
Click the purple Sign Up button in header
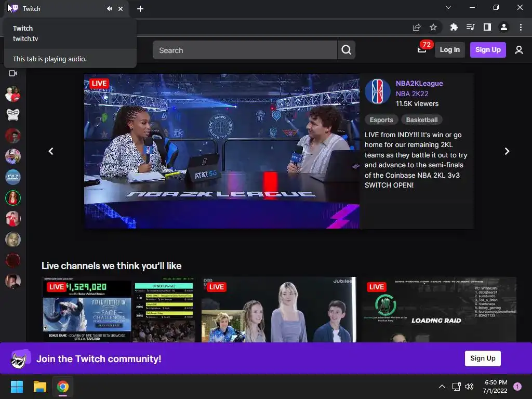pos(488,50)
